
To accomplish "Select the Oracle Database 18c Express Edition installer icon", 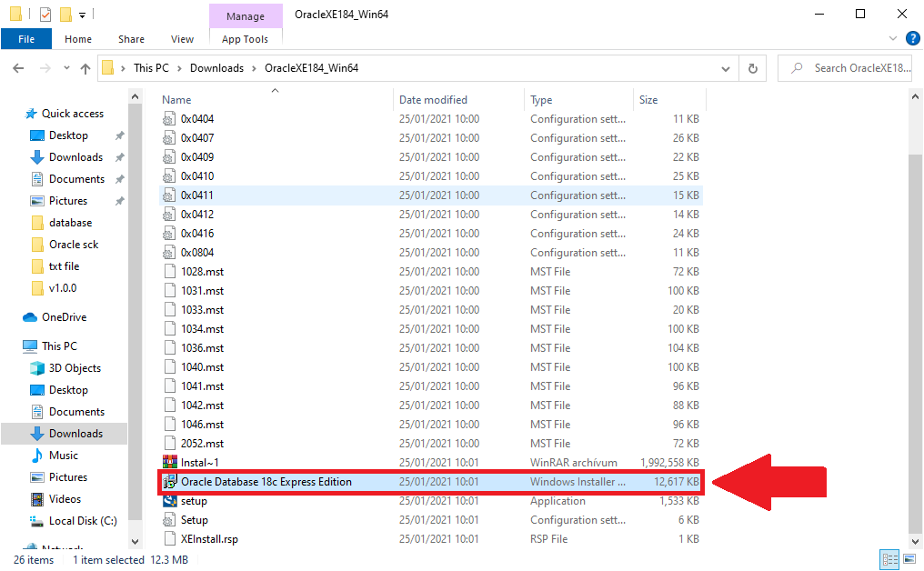I will tap(170, 482).
